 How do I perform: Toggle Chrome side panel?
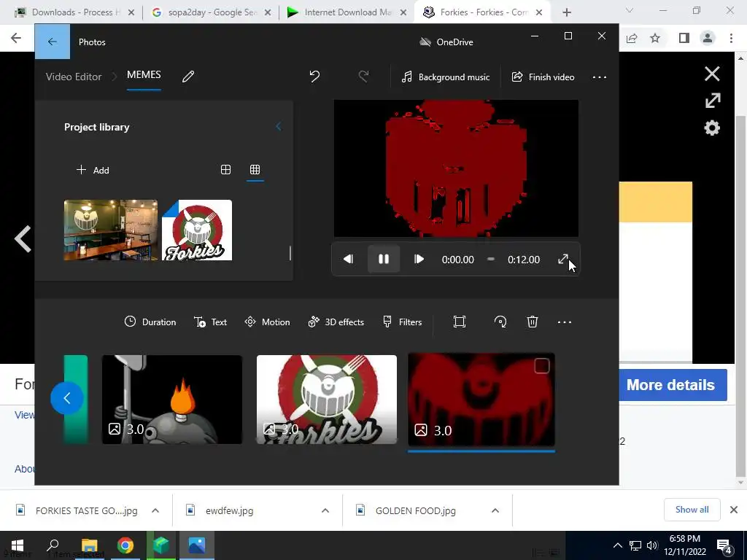pos(684,38)
